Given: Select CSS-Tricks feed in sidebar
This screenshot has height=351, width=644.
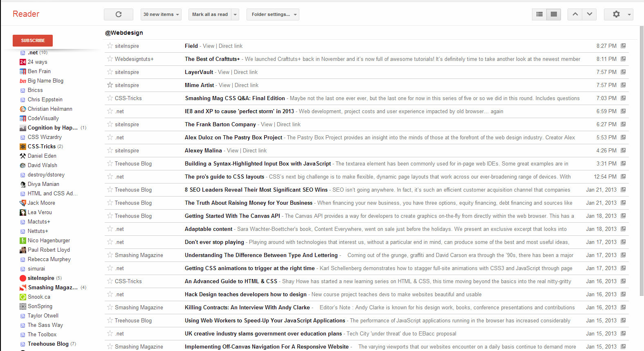Looking at the screenshot, I should 42,146.
